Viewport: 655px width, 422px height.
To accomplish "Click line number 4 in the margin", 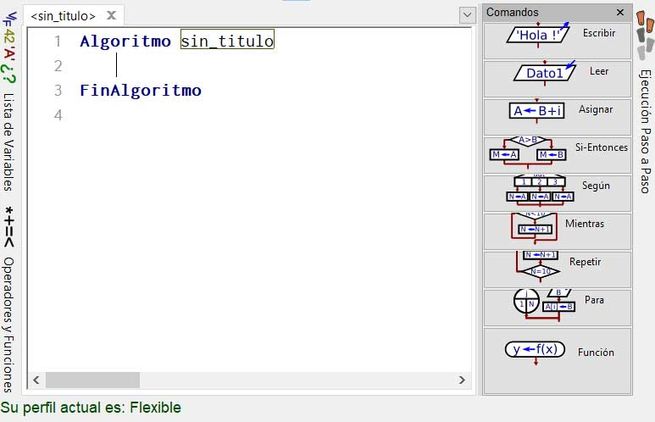I will click(58, 115).
